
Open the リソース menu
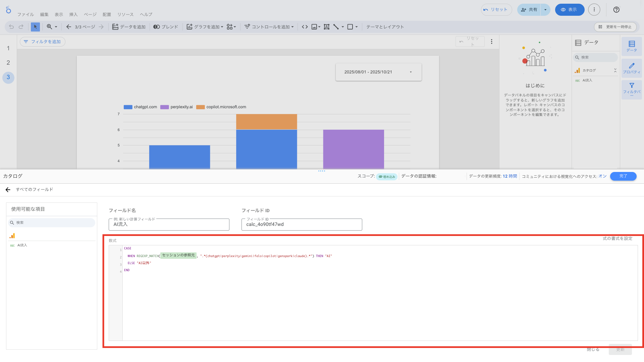(125, 14)
